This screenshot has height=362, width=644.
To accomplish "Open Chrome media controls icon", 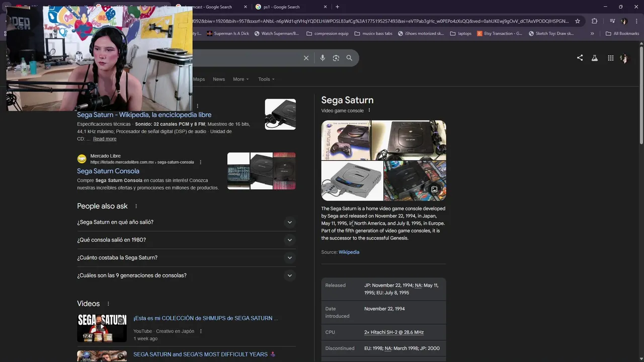I will click(612, 21).
